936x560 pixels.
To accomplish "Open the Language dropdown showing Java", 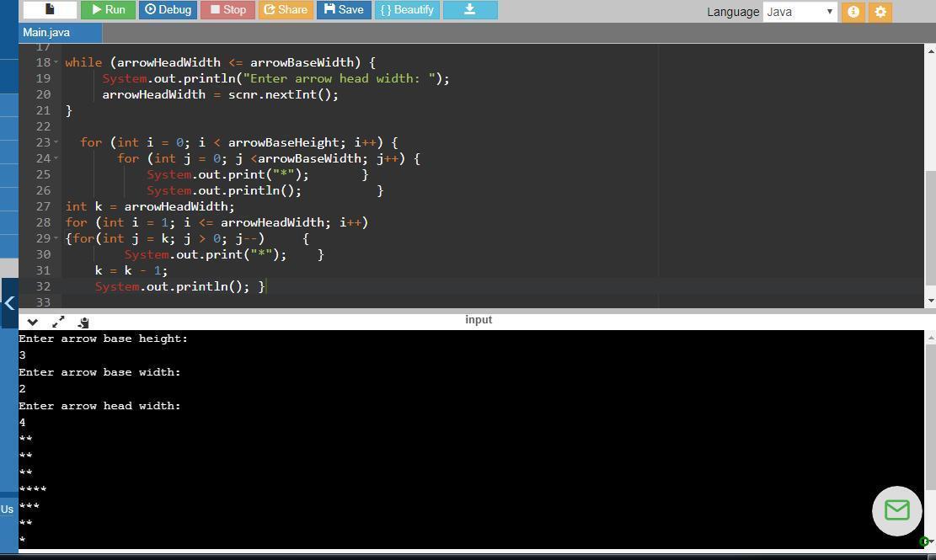I will click(x=797, y=12).
